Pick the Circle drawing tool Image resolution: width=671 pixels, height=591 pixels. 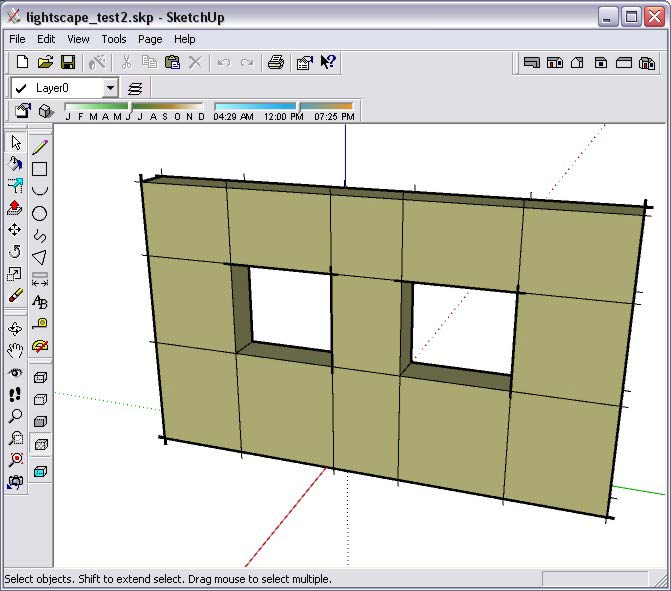[x=40, y=213]
